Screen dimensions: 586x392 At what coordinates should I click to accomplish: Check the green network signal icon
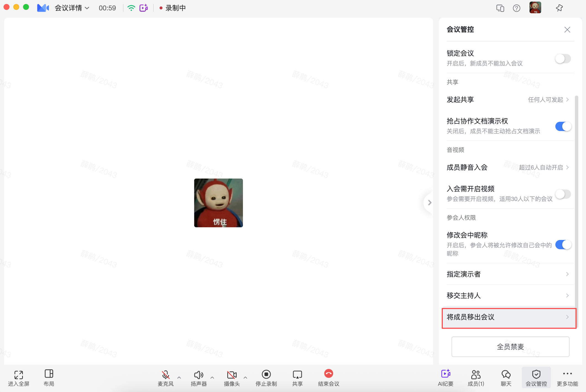(131, 8)
